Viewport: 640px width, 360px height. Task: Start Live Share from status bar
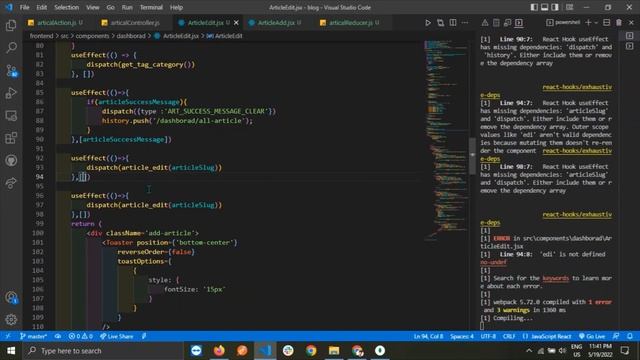click(117, 336)
